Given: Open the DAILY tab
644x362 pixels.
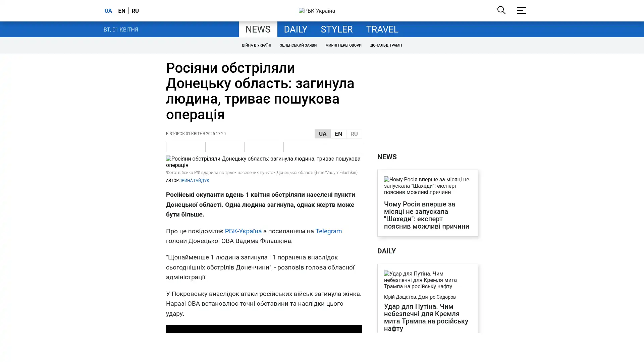Looking at the screenshot, I should click(295, 29).
